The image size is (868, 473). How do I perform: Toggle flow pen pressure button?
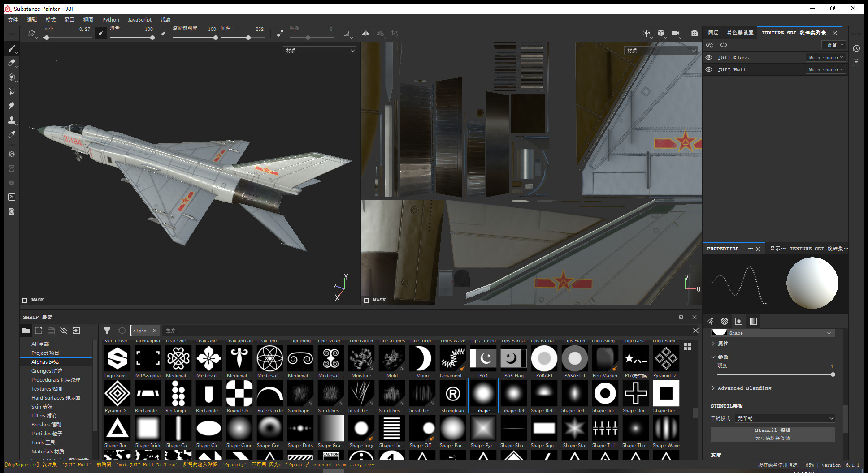[x=163, y=33]
